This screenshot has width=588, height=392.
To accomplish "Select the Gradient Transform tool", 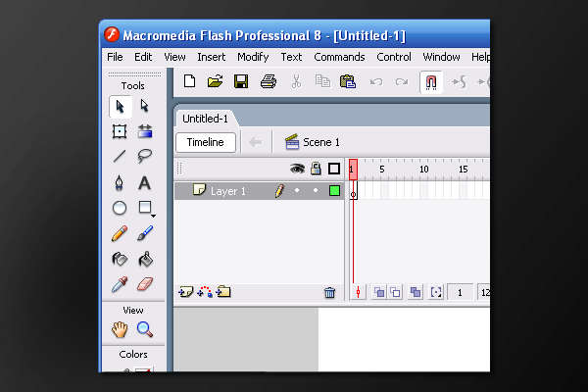I will tap(145, 131).
